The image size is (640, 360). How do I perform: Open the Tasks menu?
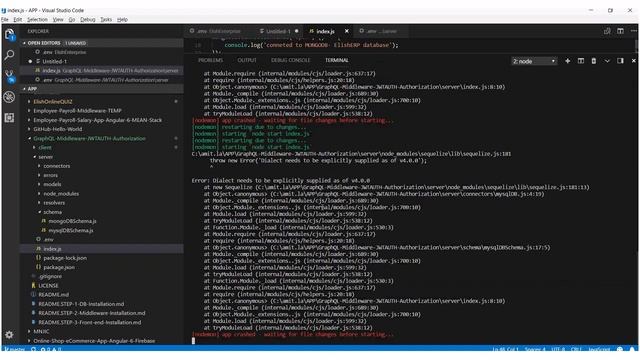tap(106, 20)
